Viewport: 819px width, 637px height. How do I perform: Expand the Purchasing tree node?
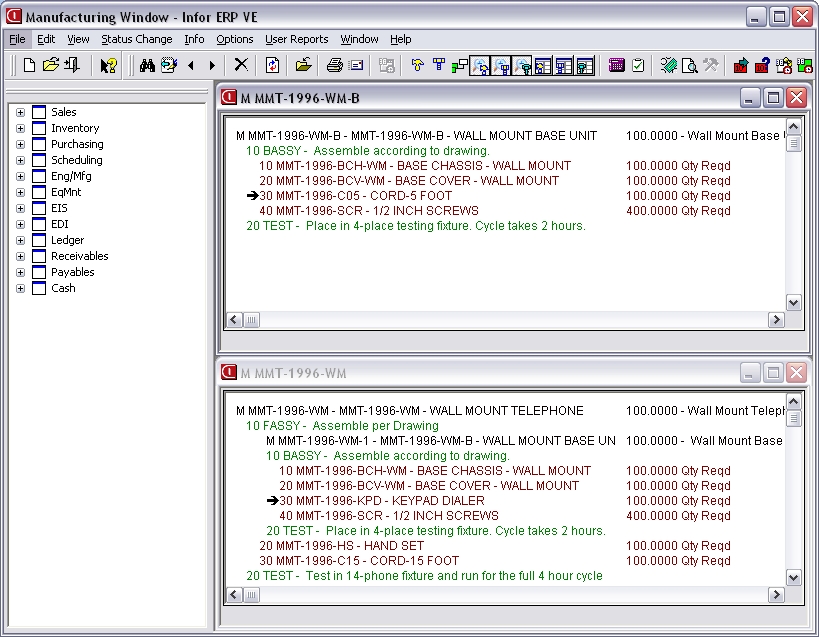pos(20,144)
